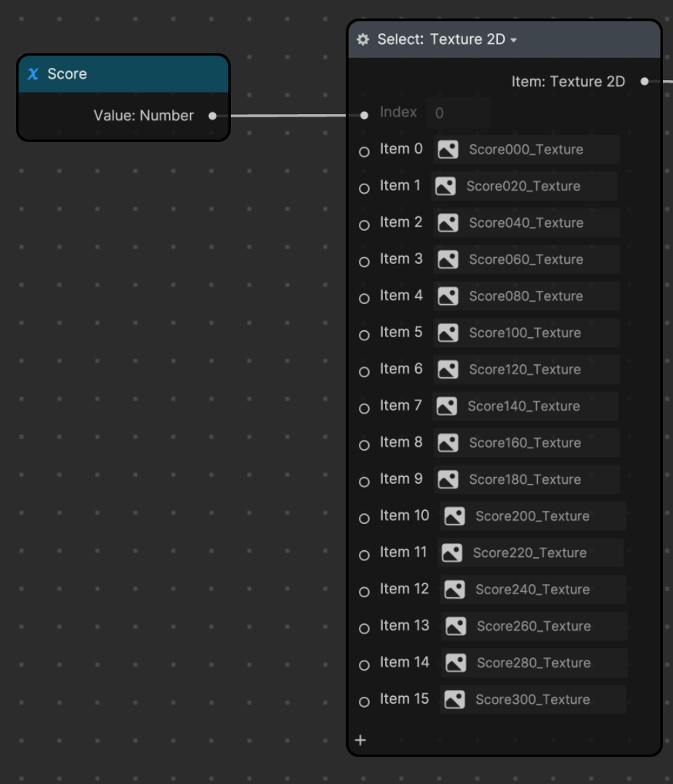
Task: Click the Item 2 input port
Action: click(364, 225)
